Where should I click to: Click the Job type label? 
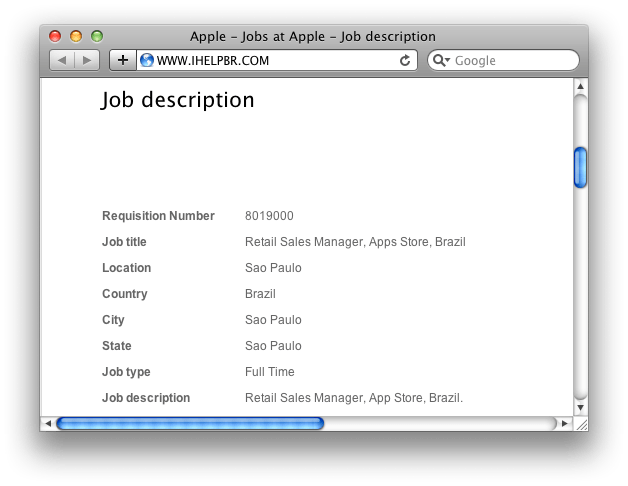coord(126,372)
